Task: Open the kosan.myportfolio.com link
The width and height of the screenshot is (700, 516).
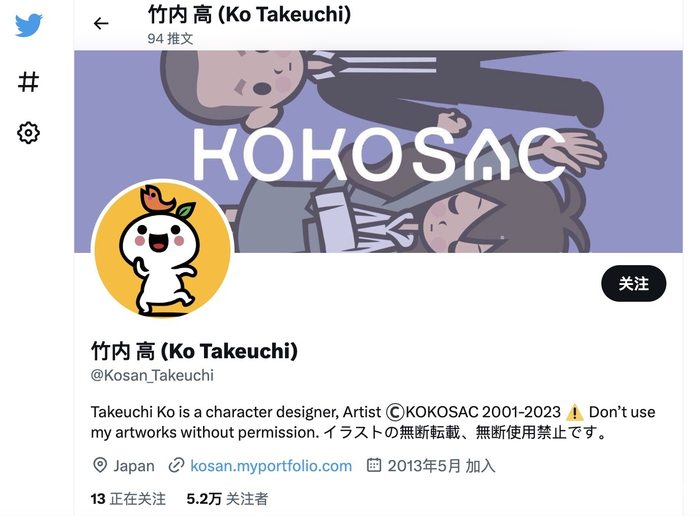Action: pos(271,466)
